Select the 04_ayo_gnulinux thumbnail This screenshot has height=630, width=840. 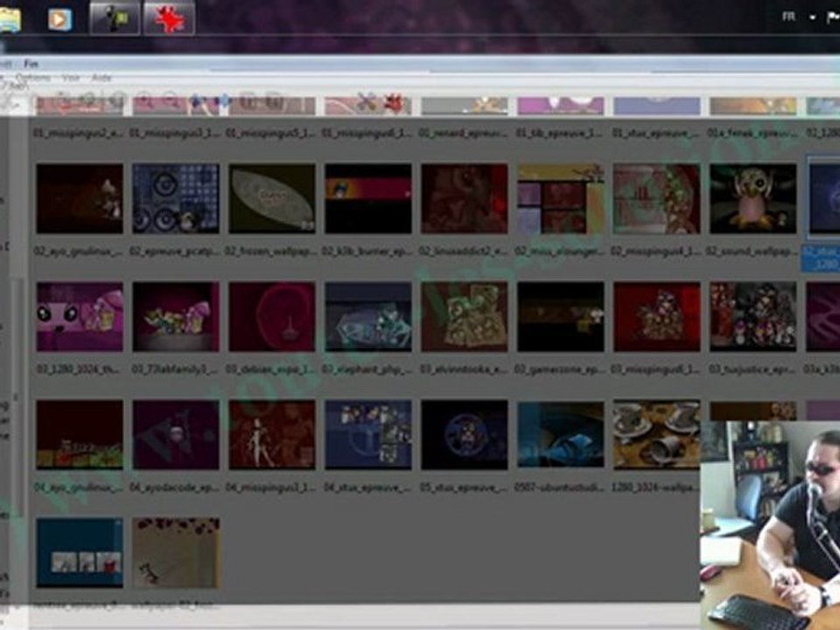click(80, 435)
